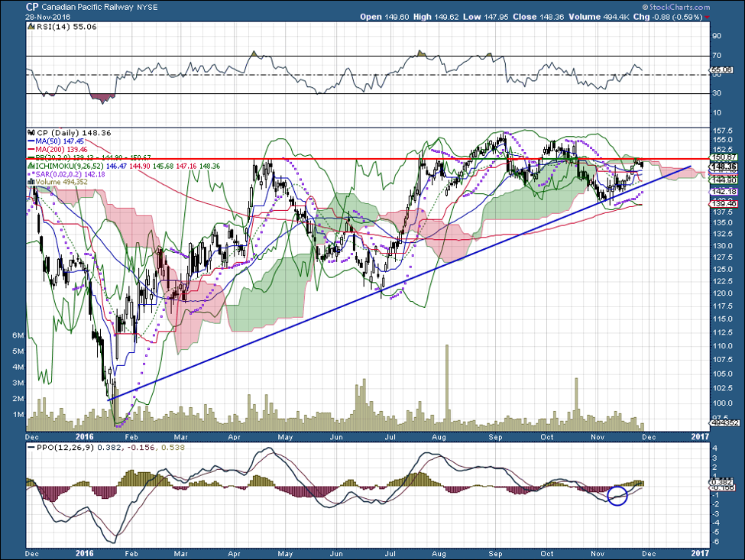Click the 3M volume scale label
The image size is (745, 560).
click(18, 383)
